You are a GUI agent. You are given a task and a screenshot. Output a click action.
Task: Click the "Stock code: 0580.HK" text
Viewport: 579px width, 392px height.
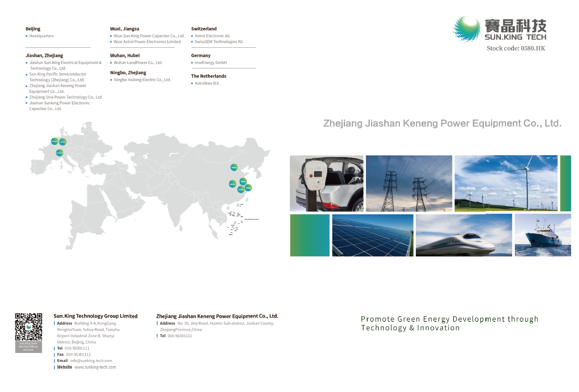516,48
